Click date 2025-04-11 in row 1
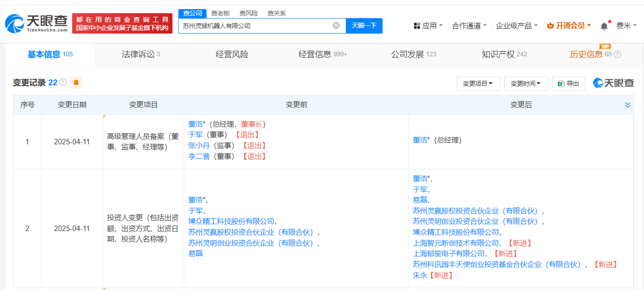Screen dimensions: 644x290 point(72,142)
